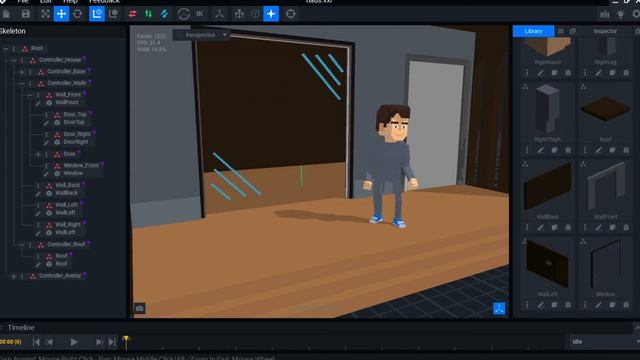Select the Window_Front node
The height and width of the screenshot is (360, 640).
coord(81,165)
